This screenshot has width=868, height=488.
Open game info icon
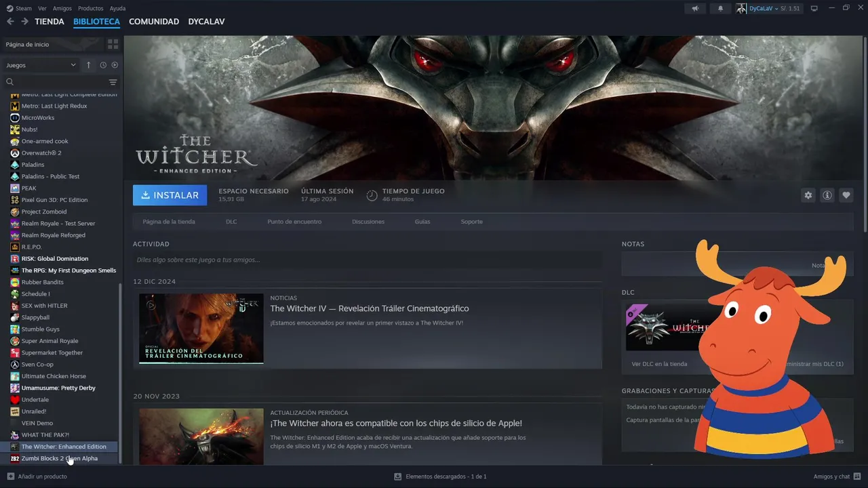(x=827, y=195)
